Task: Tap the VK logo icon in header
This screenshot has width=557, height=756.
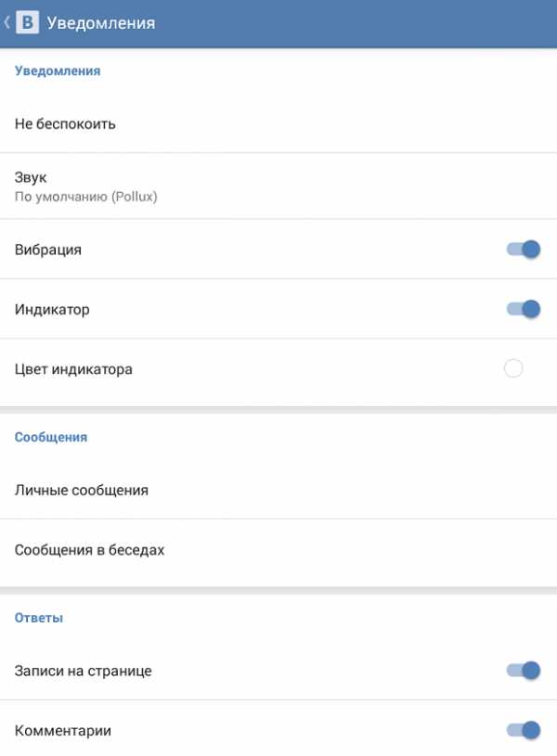Action: (x=27, y=22)
